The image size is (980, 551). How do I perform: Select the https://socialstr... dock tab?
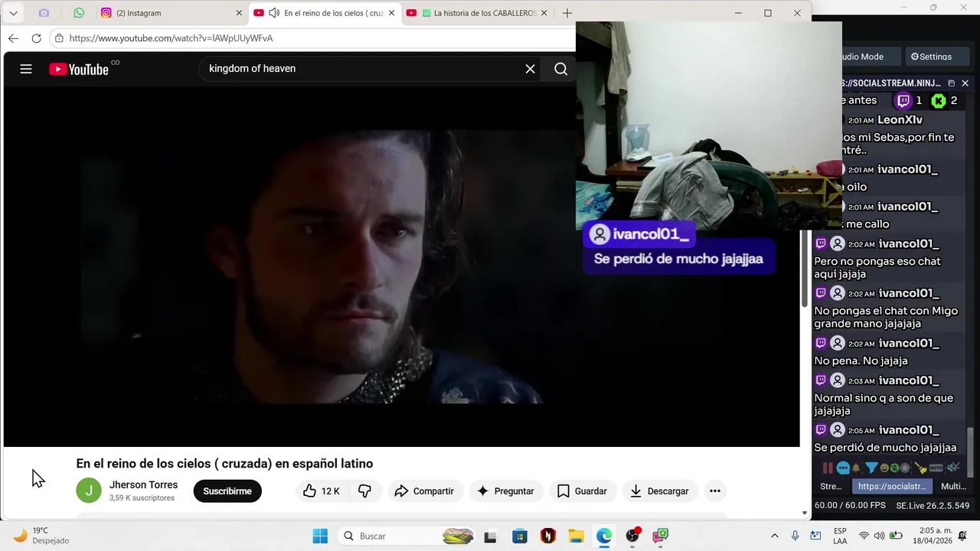(x=892, y=486)
